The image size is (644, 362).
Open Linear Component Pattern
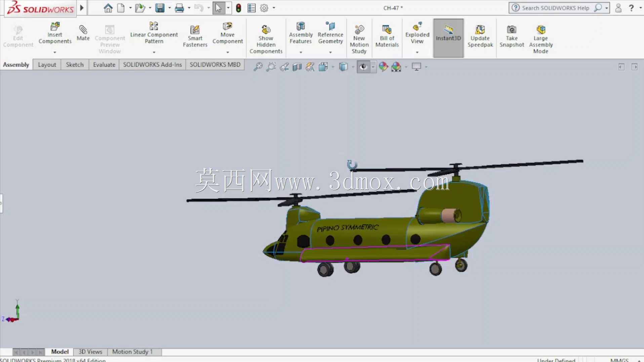154,33
